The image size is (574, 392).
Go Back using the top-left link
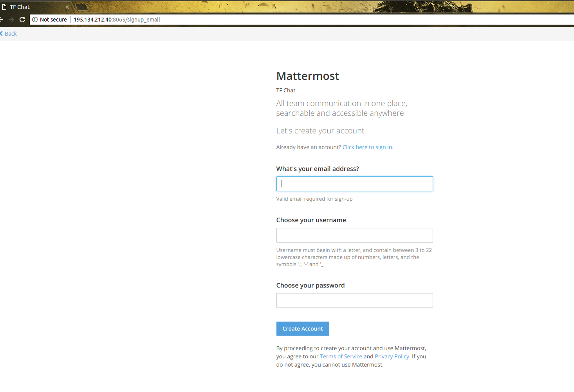coord(11,34)
